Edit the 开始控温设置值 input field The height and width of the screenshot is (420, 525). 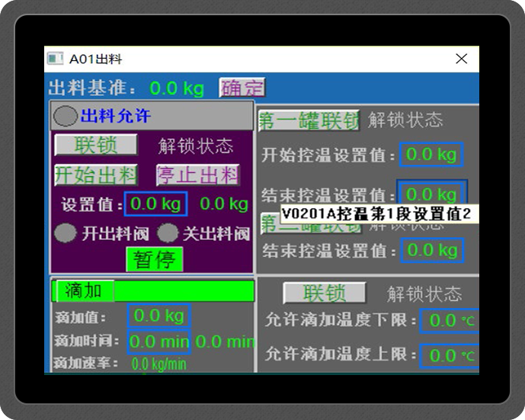(431, 155)
